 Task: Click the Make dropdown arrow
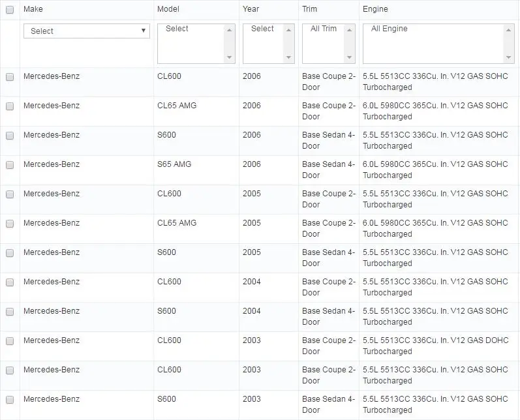click(x=144, y=31)
